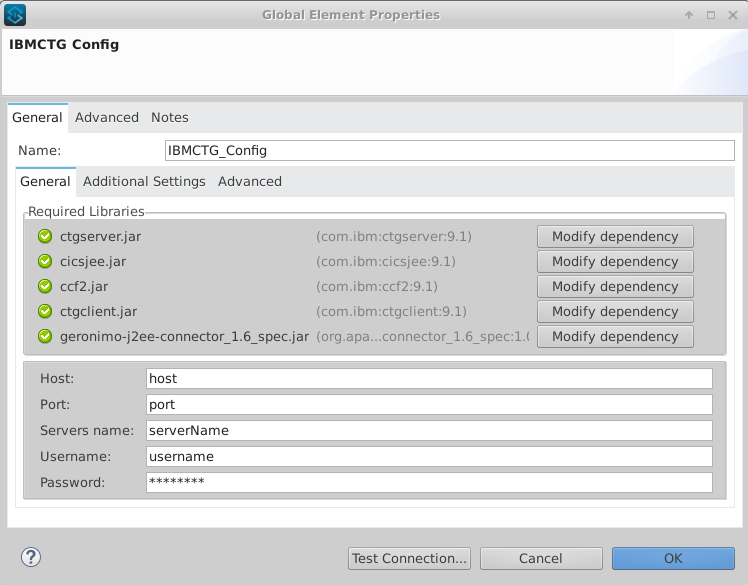The image size is (748, 585).
Task: Switch to the top-level Advanced tab
Action: point(107,117)
